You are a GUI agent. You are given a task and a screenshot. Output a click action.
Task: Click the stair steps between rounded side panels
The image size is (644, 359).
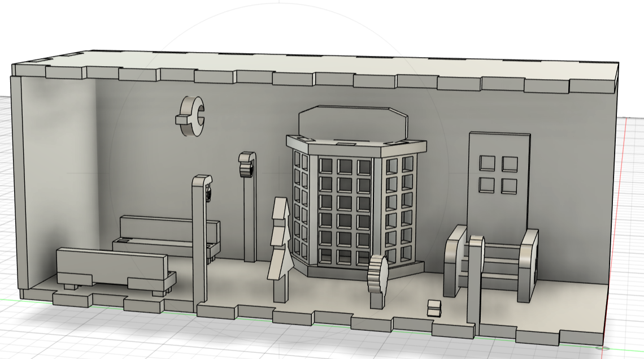point(500,266)
